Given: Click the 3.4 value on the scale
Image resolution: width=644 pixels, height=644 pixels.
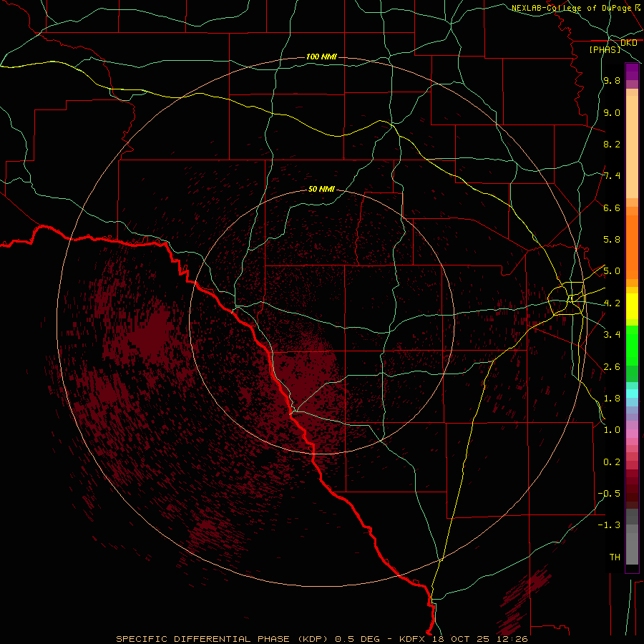Looking at the screenshot, I should [x=612, y=335].
